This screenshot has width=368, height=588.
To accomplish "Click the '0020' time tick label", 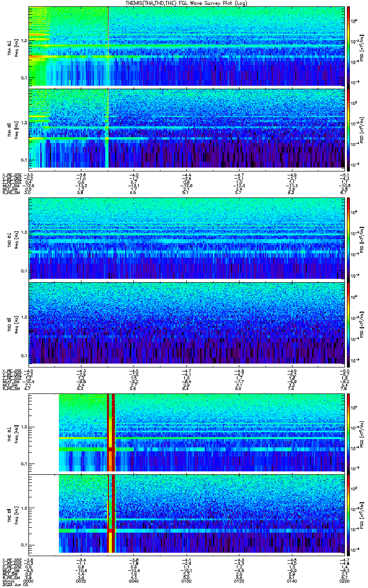I will (x=81, y=580).
